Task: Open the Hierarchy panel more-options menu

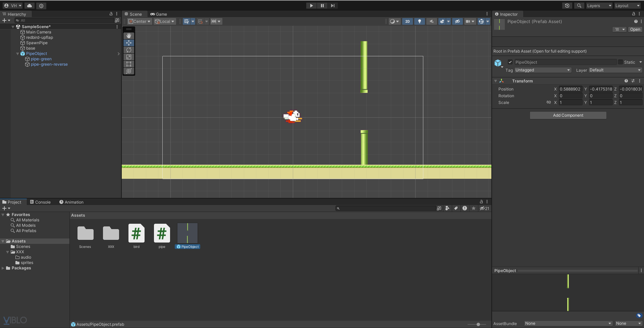Action: click(117, 14)
